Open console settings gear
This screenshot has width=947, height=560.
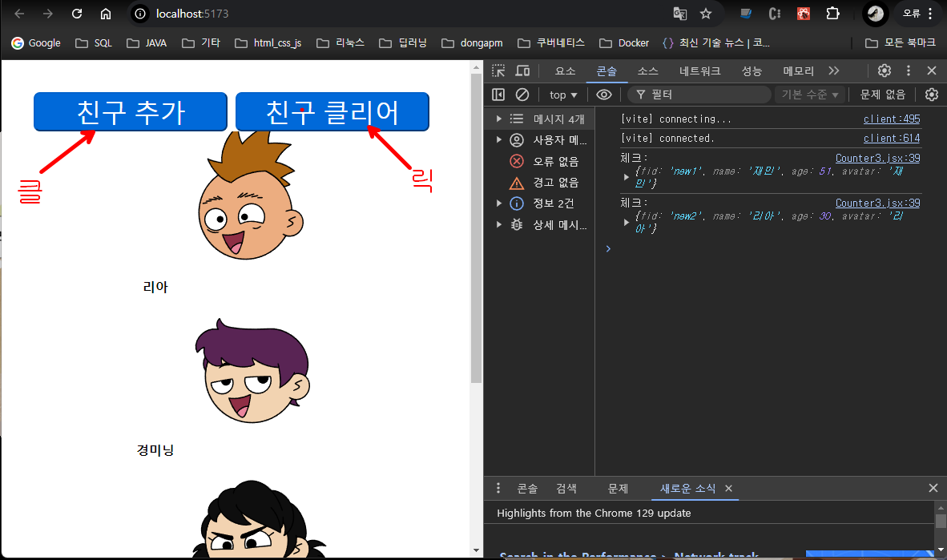tap(932, 95)
